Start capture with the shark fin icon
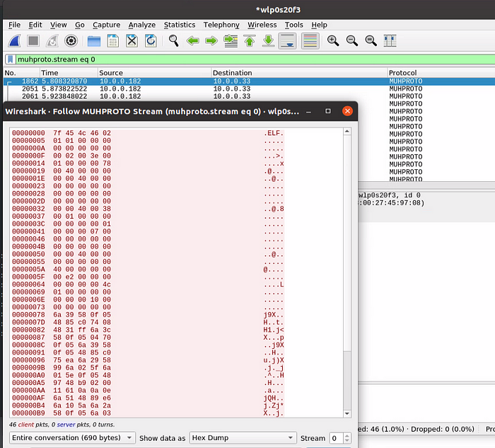 [14, 41]
